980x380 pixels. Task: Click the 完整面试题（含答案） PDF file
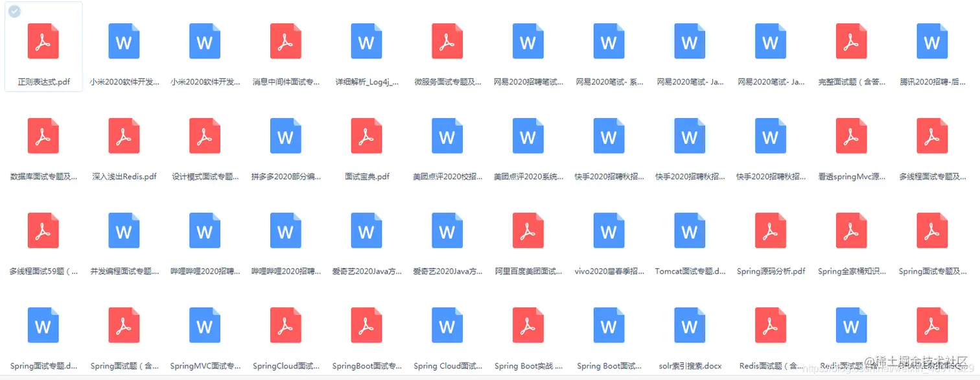(x=850, y=41)
